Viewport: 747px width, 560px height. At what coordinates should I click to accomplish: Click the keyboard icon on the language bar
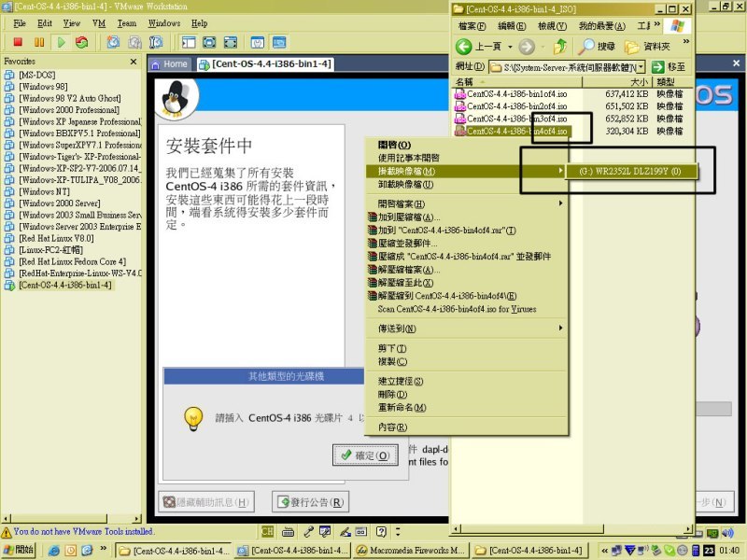pos(288,531)
